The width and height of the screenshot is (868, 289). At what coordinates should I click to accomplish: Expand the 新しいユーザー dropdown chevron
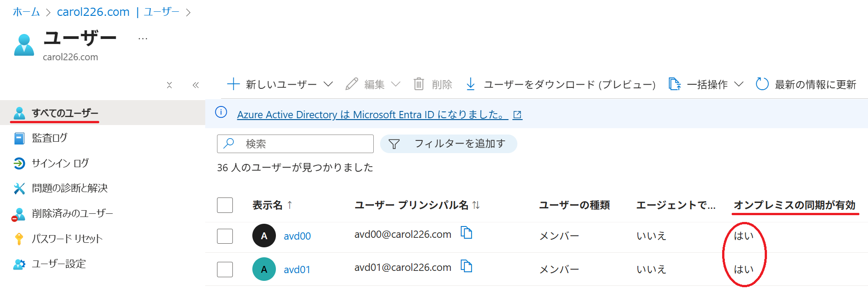click(x=328, y=84)
